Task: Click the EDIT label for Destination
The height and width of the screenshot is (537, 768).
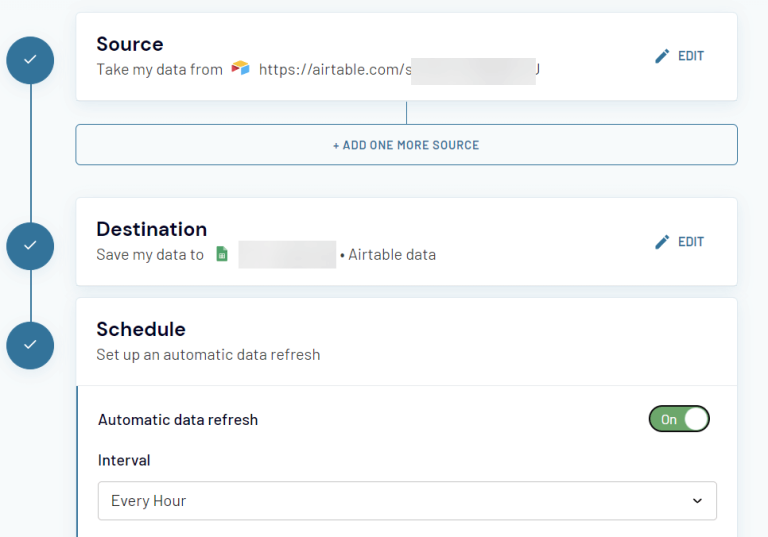Action: click(x=691, y=242)
